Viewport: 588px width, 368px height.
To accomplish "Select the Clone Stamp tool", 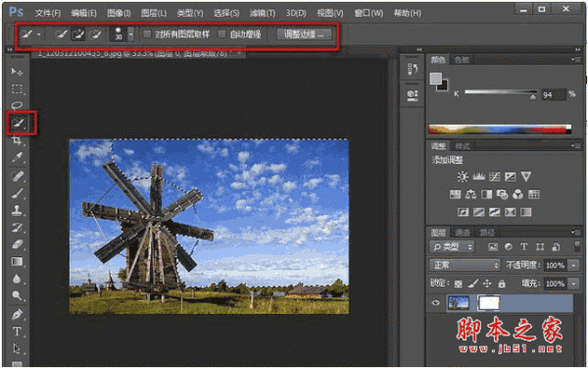I will point(17,210).
